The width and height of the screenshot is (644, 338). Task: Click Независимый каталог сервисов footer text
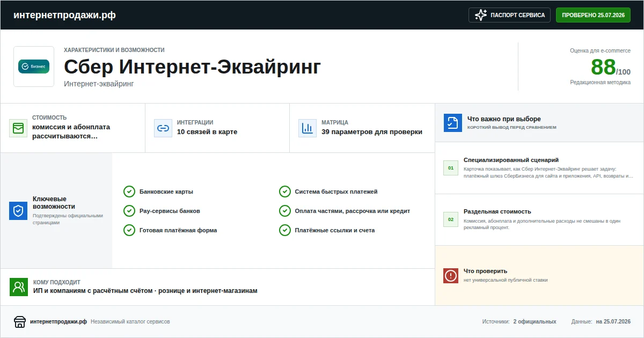(130, 321)
